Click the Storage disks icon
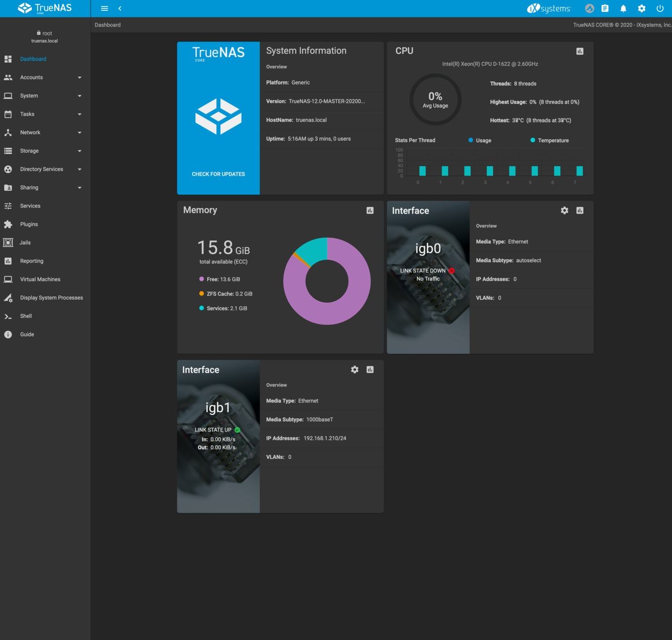This screenshot has width=672, height=640. (x=8, y=151)
